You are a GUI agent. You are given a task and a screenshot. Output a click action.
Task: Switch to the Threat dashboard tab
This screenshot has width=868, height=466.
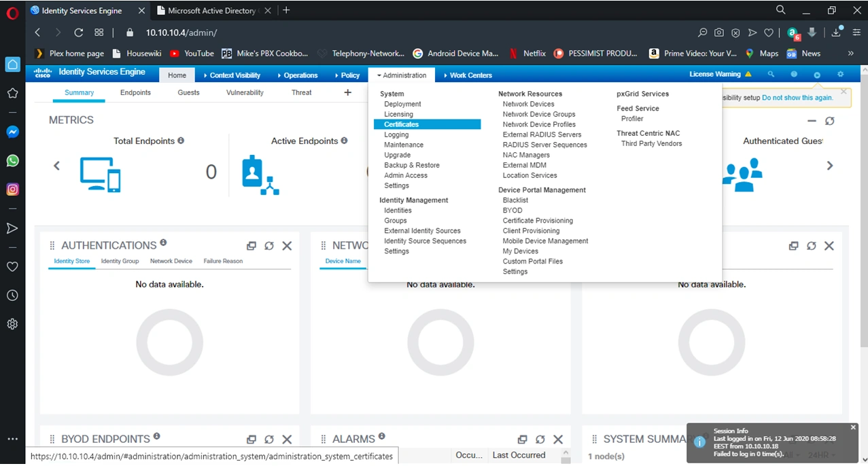click(302, 92)
